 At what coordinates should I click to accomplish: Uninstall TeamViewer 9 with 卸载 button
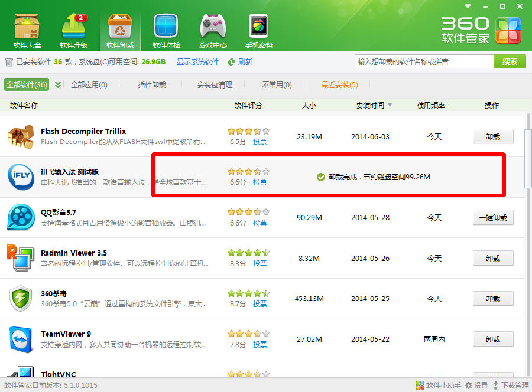coord(493,339)
